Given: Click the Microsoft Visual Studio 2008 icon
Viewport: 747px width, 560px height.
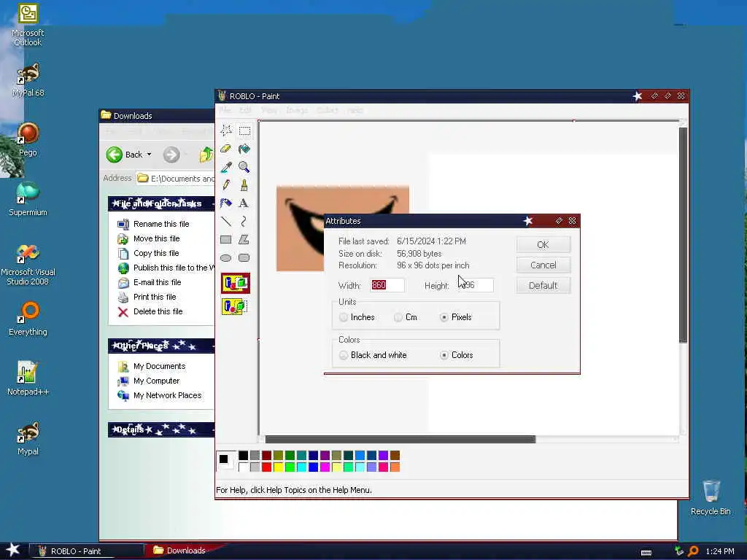Looking at the screenshot, I should coord(28,265).
